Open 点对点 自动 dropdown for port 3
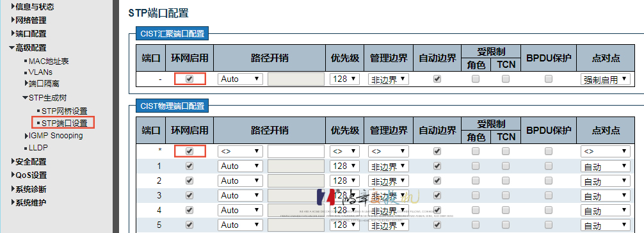Image resolution: width=644 pixels, height=233 pixels. pos(606,196)
